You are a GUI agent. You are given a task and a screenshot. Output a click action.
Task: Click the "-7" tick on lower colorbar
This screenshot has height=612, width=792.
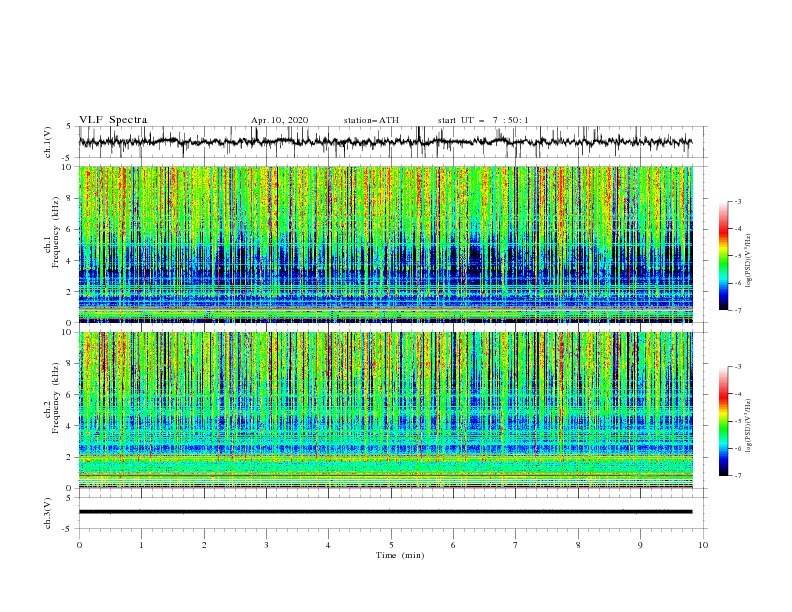738,476
